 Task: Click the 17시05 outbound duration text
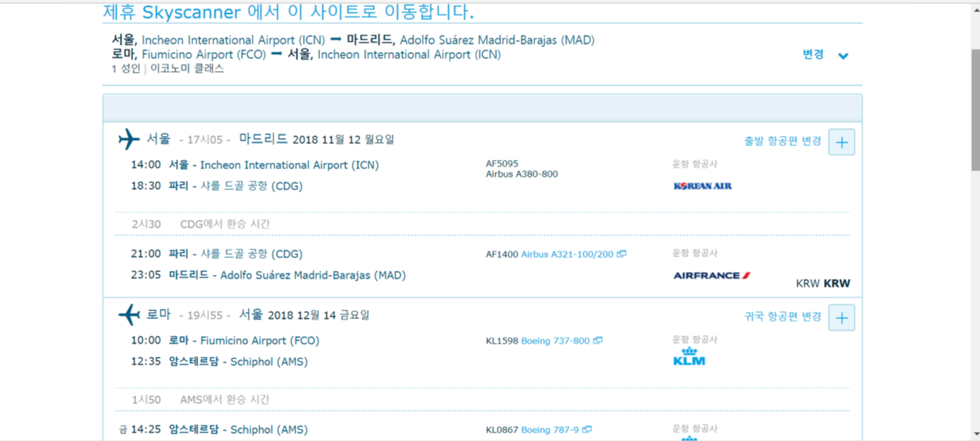coord(205,141)
